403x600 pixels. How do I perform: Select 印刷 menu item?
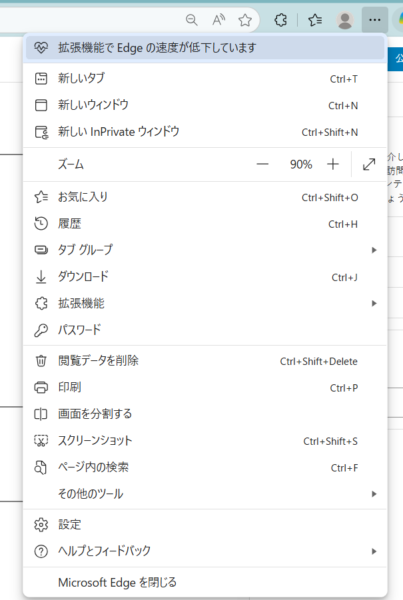click(205, 388)
